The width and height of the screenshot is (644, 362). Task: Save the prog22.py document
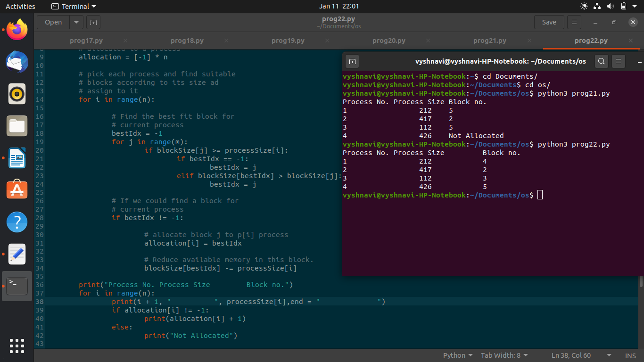click(549, 22)
